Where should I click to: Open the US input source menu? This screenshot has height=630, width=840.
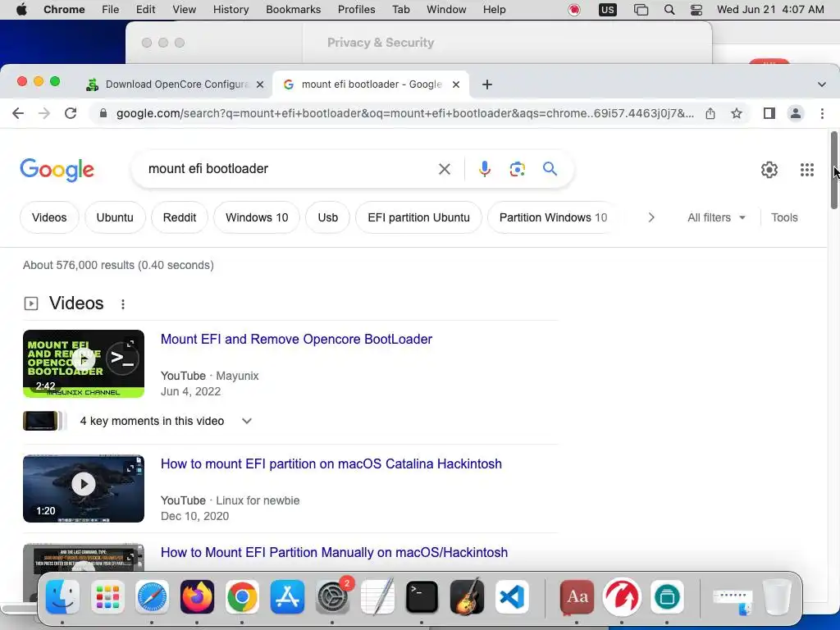(x=608, y=10)
